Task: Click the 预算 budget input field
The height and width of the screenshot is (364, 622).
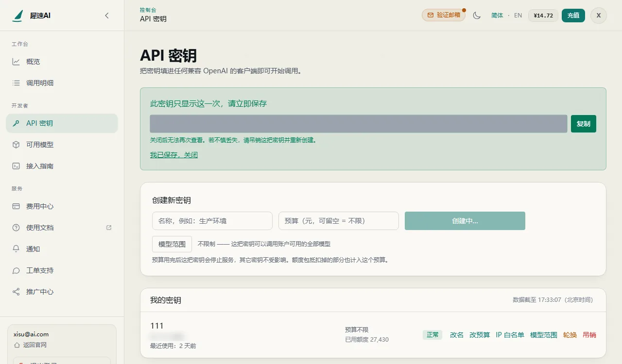Action: point(339,221)
